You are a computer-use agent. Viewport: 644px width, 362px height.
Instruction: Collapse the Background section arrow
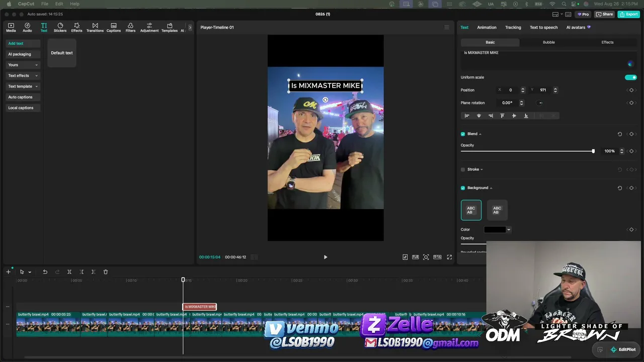tap(491, 188)
